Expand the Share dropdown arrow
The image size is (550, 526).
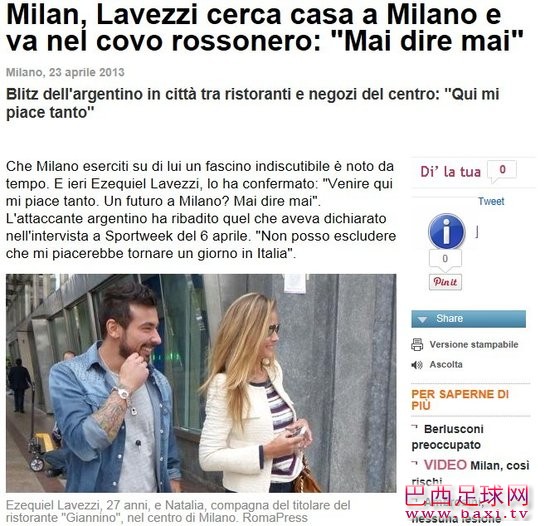pyautogui.click(x=422, y=319)
